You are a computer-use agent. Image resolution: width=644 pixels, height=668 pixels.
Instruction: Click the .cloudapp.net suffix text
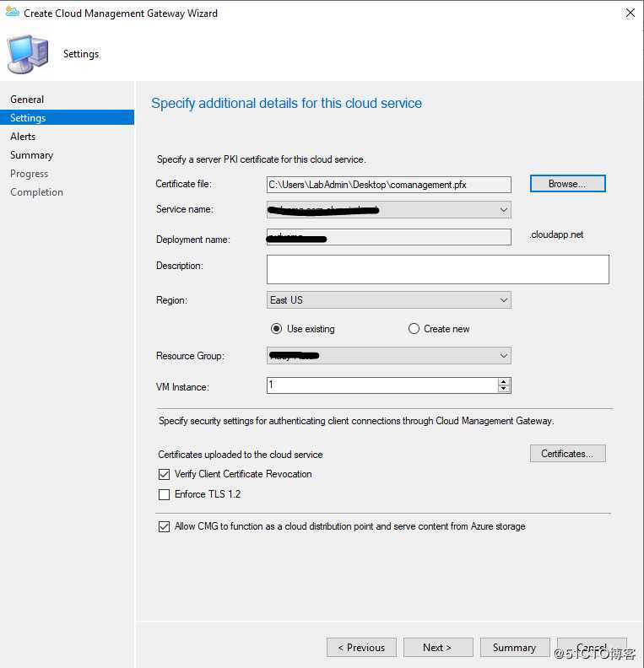pyautogui.click(x=556, y=234)
